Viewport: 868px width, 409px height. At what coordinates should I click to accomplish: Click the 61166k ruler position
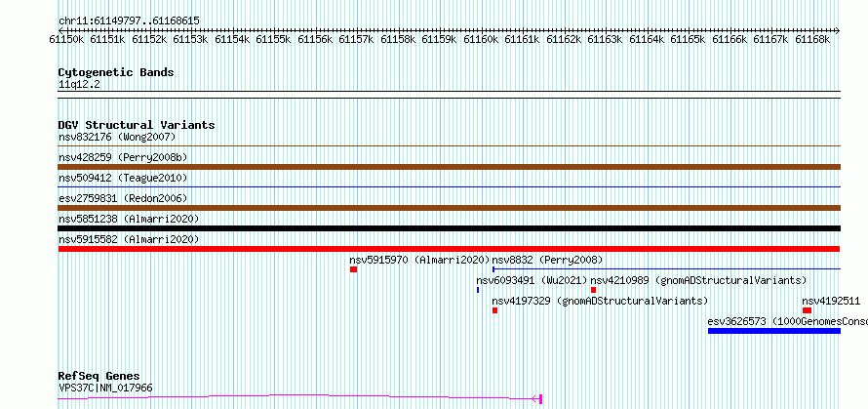pos(730,40)
